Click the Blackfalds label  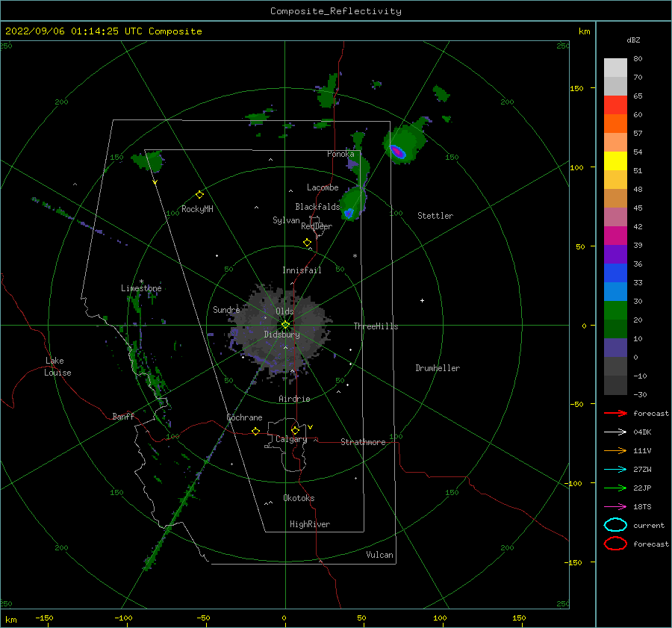[x=317, y=207]
